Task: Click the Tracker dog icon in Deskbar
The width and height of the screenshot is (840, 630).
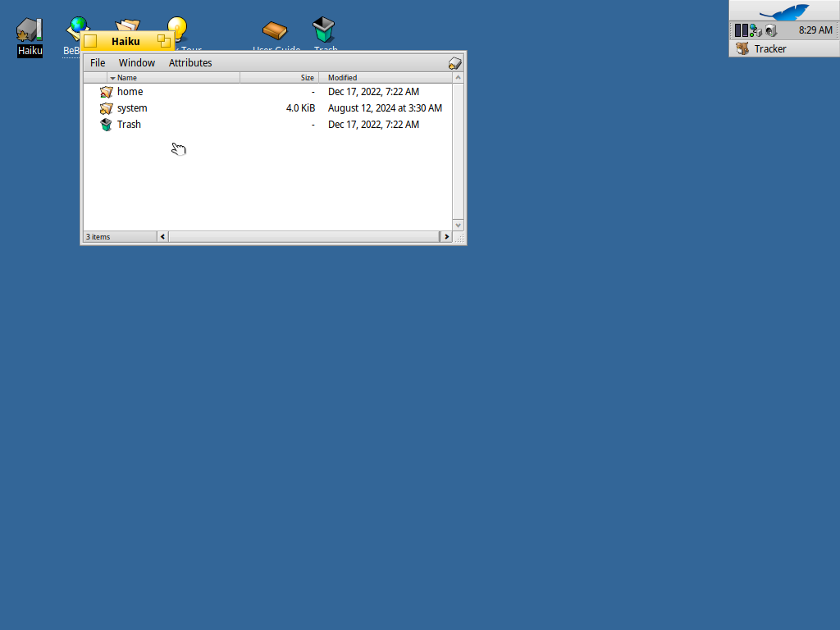Action: click(x=742, y=48)
